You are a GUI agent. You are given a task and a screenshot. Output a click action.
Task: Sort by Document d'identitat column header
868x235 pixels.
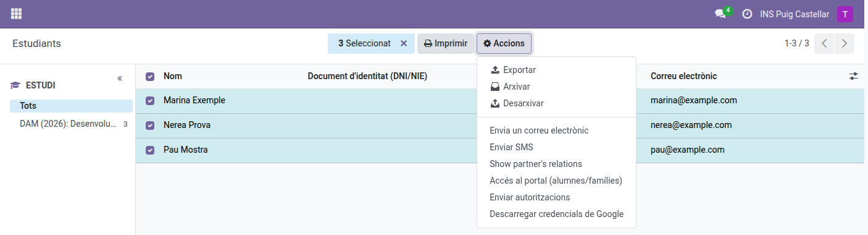(367, 76)
